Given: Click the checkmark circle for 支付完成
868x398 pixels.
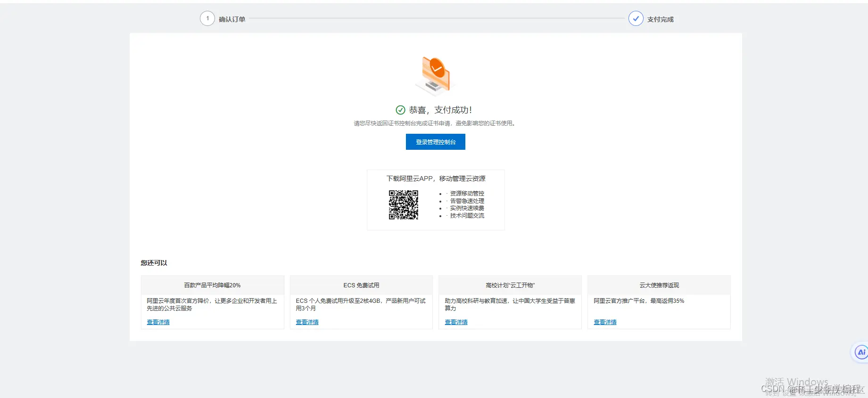Looking at the screenshot, I should click(636, 18).
